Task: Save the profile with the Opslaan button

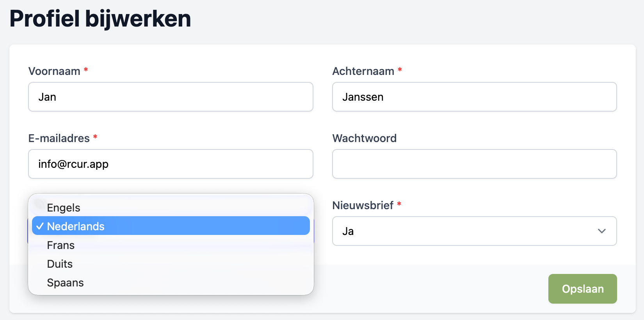Action: pos(582,289)
